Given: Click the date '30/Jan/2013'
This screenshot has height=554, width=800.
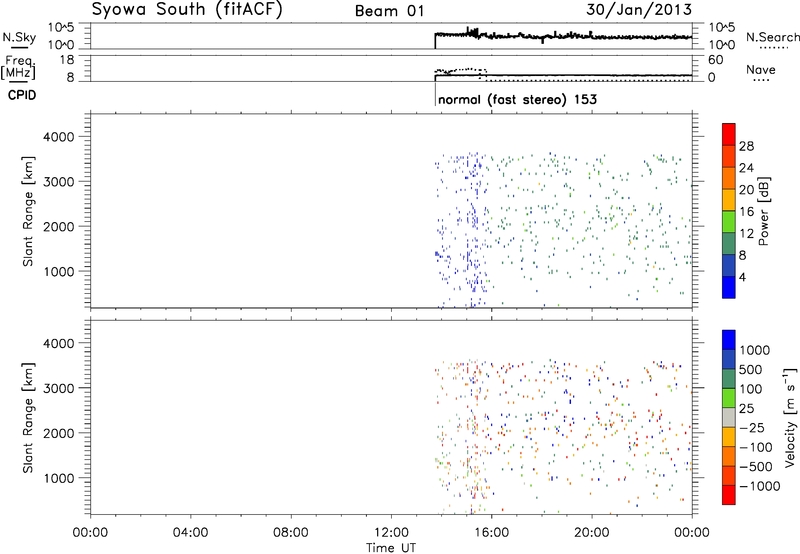Looking at the screenshot, I should tap(639, 10).
